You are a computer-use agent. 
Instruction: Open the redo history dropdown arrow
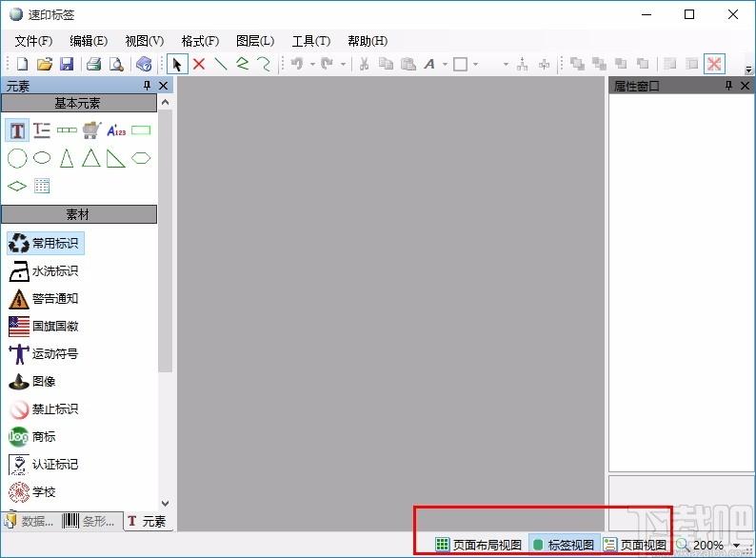(343, 64)
